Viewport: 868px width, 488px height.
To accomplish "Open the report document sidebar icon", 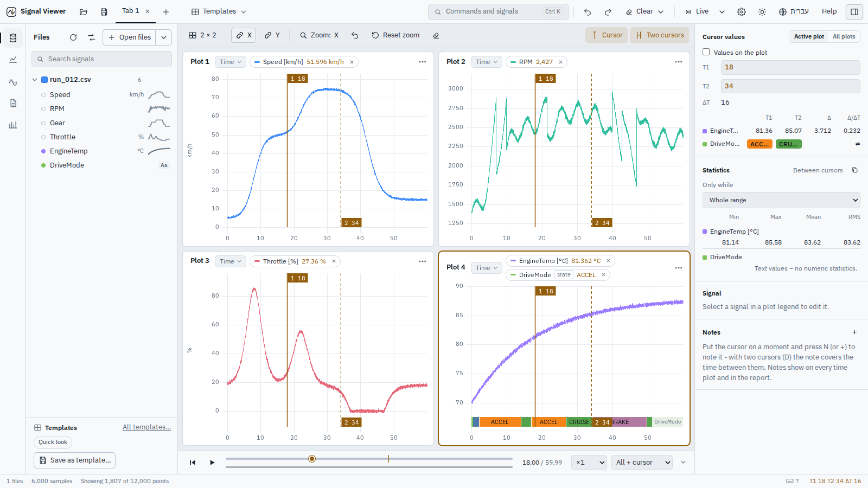I will (13, 103).
